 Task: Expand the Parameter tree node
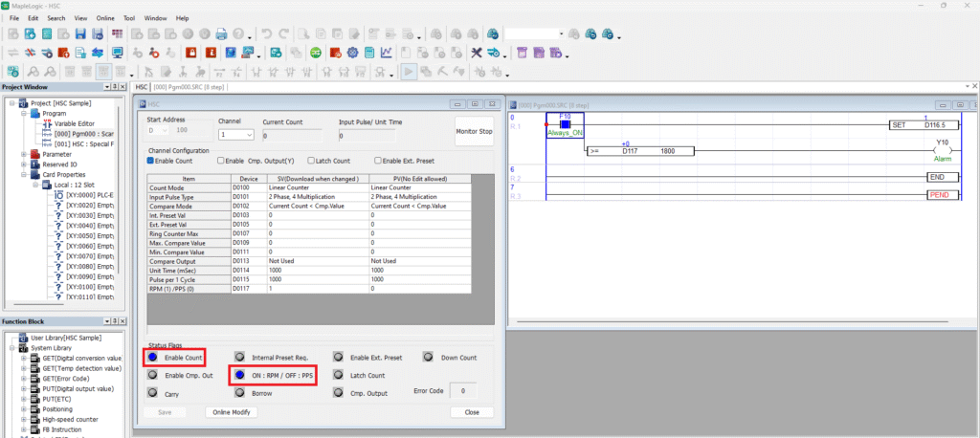[24, 153]
